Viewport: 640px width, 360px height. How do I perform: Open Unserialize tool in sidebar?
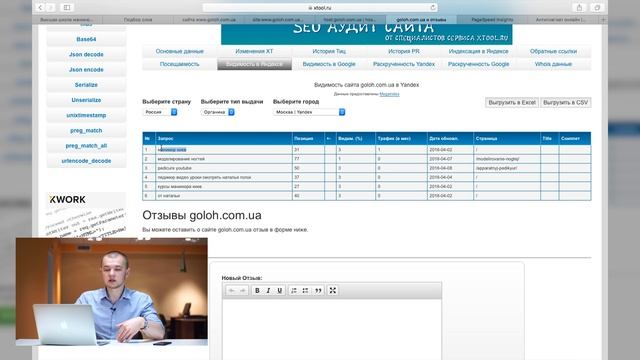(x=86, y=100)
